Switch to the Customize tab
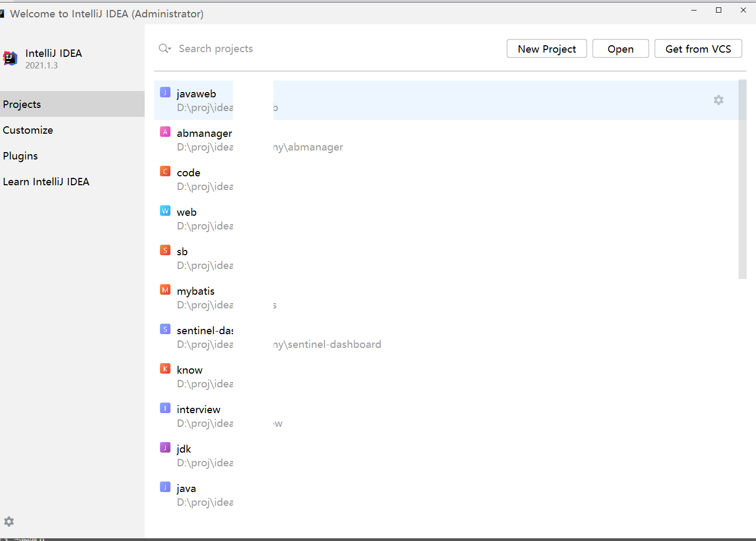The width and height of the screenshot is (756, 541). (28, 130)
